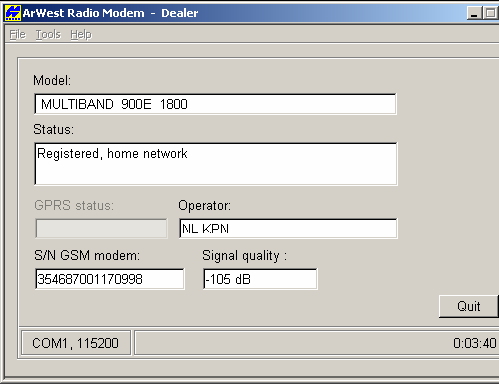Screen dimensions: 499x384
Task: Click the "Operator:" label
Action: (204, 205)
